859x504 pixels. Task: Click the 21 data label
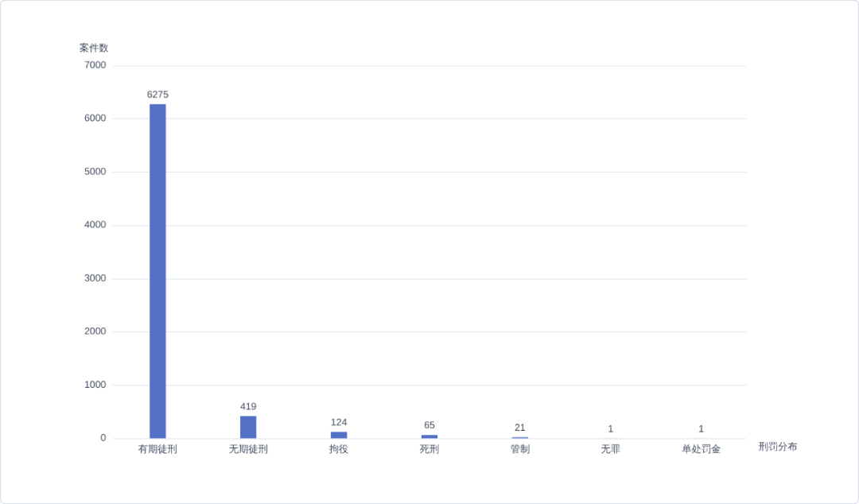pos(520,428)
